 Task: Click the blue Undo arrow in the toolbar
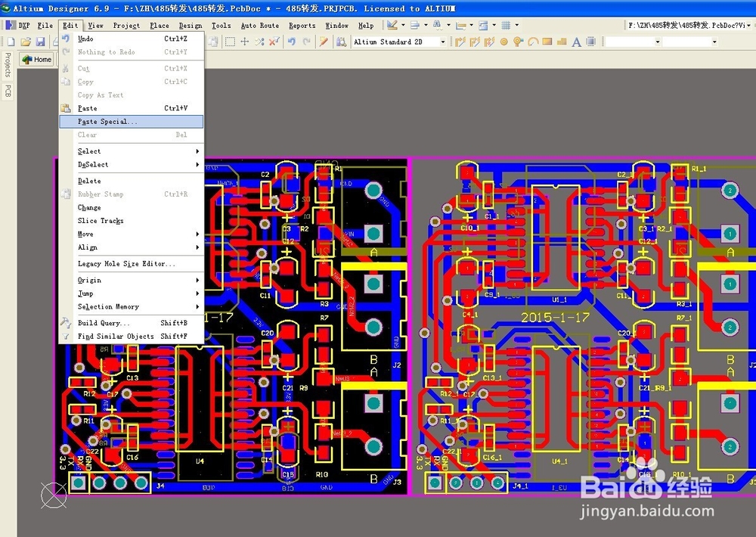(x=292, y=42)
